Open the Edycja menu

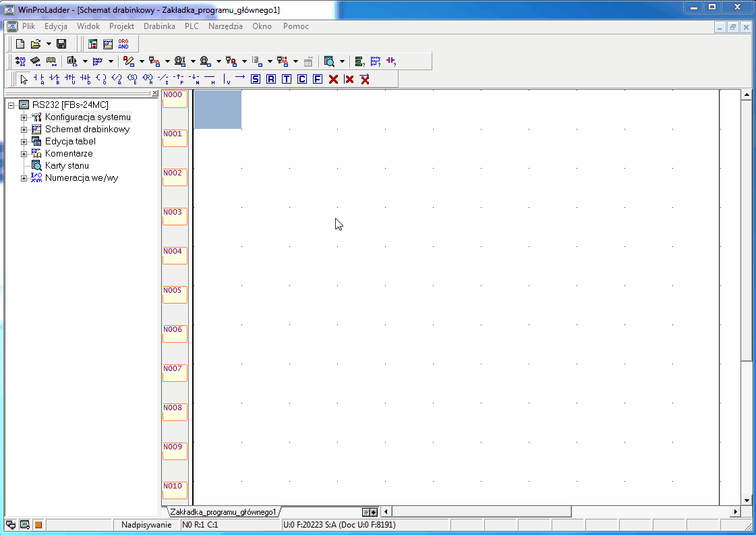(x=56, y=26)
